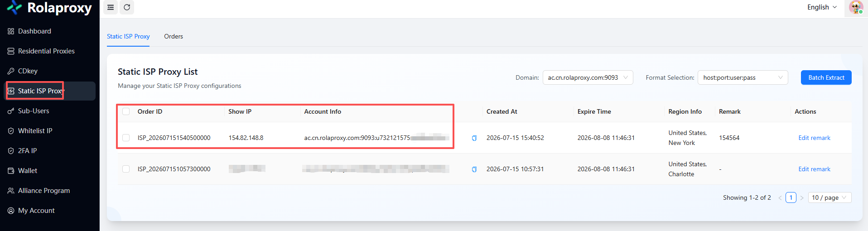Click the 2FA IP shield icon
Image resolution: width=868 pixels, height=231 pixels.
[x=11, y=151]
